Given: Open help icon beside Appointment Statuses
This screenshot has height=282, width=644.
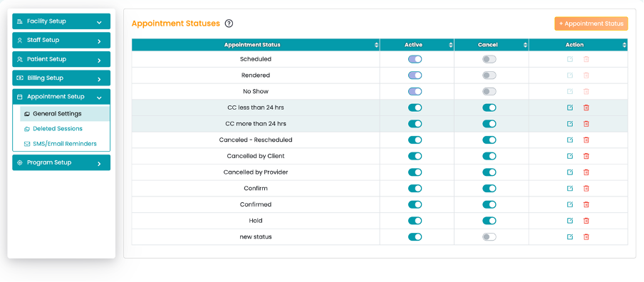Looking at the screenshot, I should coord(229,23).
